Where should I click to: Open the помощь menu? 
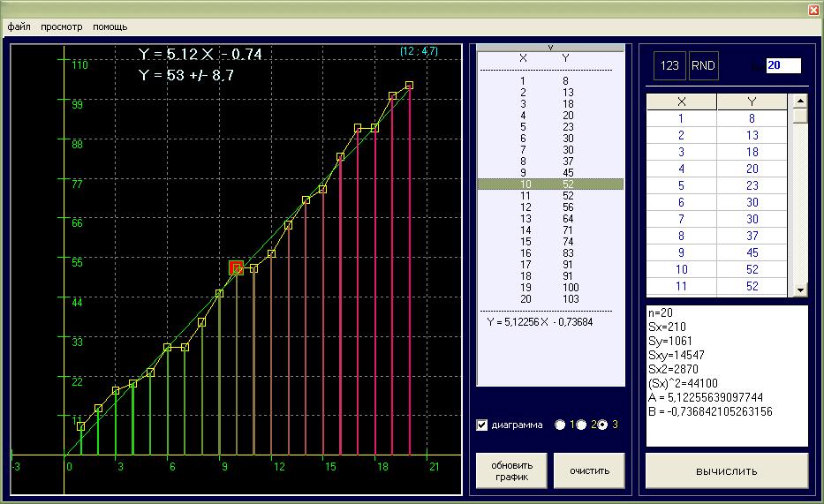[110, 26]
